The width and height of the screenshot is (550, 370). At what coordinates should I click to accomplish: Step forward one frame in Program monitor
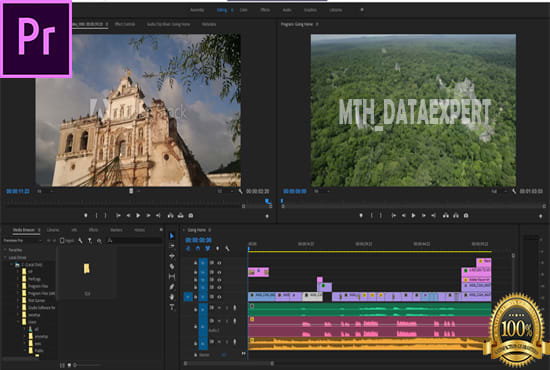coord(423,216)
